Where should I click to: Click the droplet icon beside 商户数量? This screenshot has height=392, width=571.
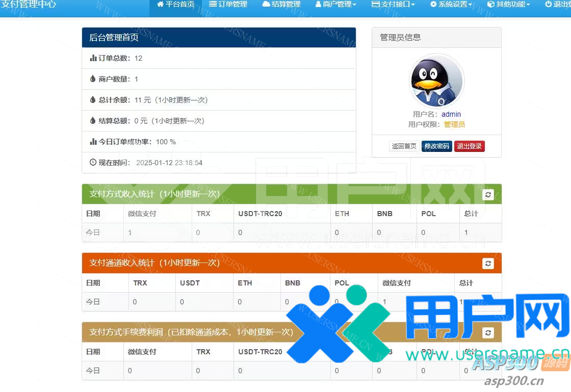point(93,79)
